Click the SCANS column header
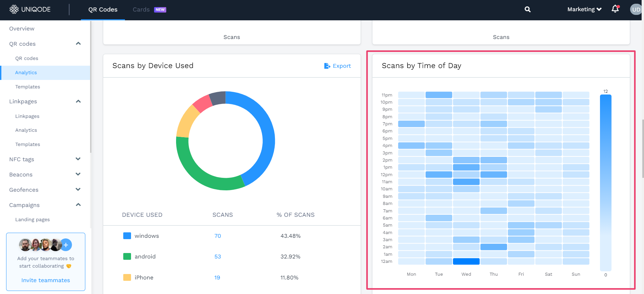This screenshot has height=294, width=644. pyautogui.click(x=223, y=215)
